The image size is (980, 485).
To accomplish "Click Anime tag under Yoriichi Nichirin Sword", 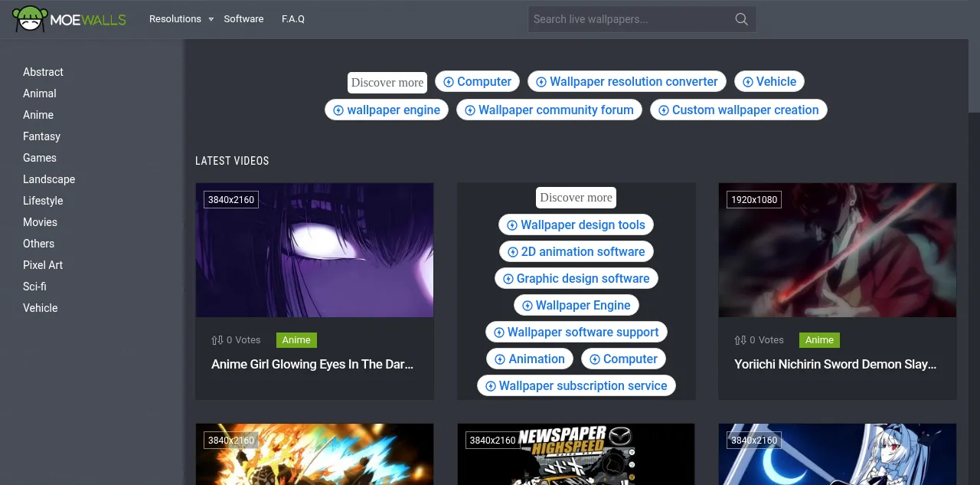I will click(819, 340).
